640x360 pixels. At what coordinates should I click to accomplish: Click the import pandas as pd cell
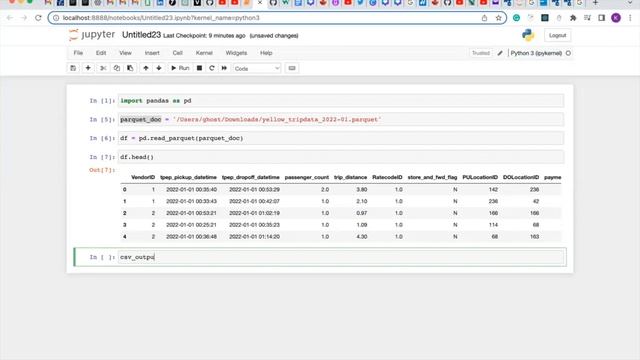click(x=341, y=101)
